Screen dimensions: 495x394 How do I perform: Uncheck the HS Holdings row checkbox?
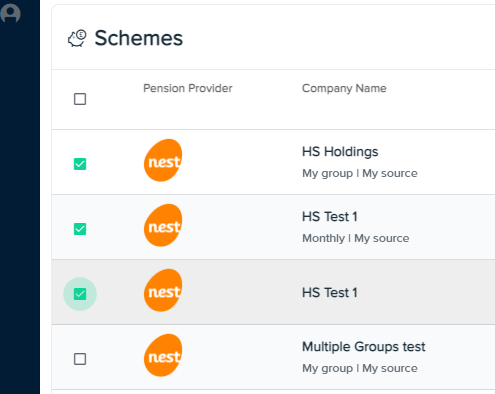coord(80,164)
